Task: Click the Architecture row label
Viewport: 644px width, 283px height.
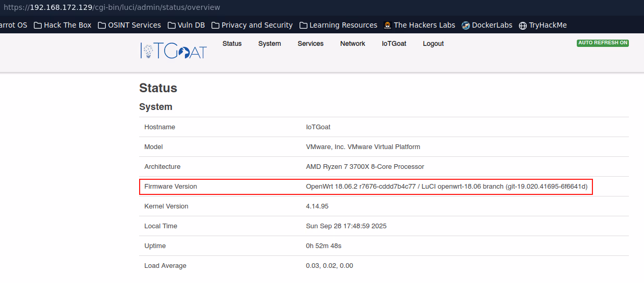Action: [x=163, y=167]
